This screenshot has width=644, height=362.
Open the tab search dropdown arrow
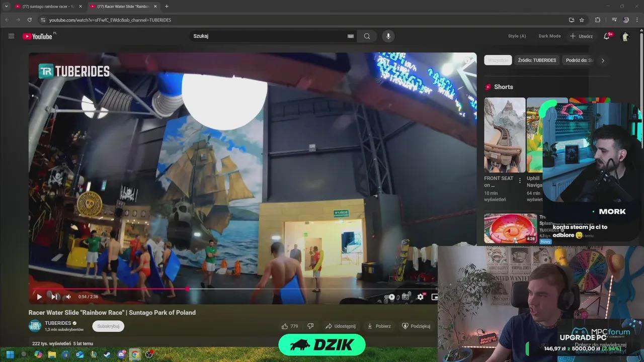pyautogui.click(x=6, y=7)
